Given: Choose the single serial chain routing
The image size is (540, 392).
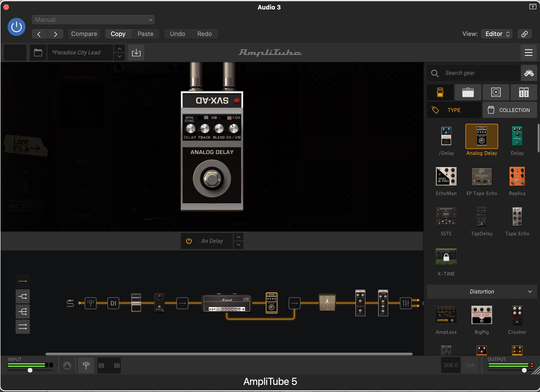Looking at the screenshot, I should [x=23, y=281].
